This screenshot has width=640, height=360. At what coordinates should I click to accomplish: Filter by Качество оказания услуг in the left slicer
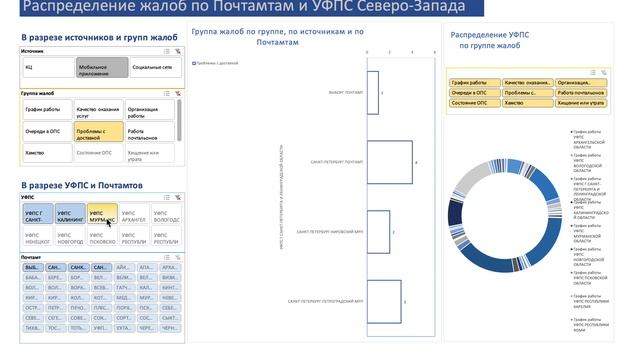tap(98, 110)
